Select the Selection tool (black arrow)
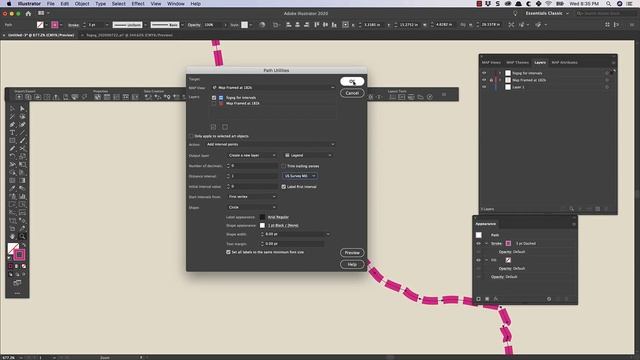 point(12,109)
